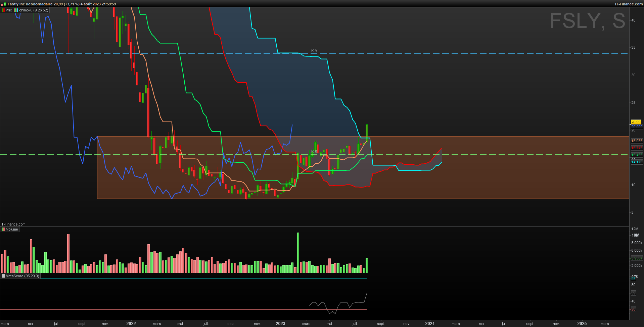Click the Ichimoku multicolor stripe icon

point(16,10)
